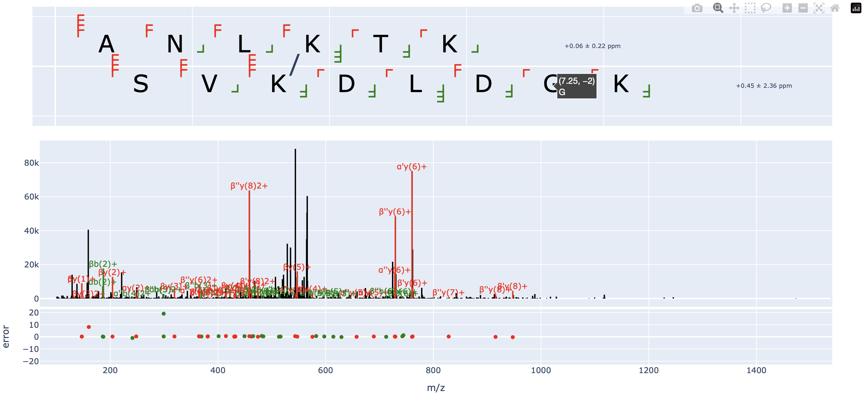This screenshot has width=868, height=395.
Task: Reset axes with the home icon
Action: [x=835, y=8]
